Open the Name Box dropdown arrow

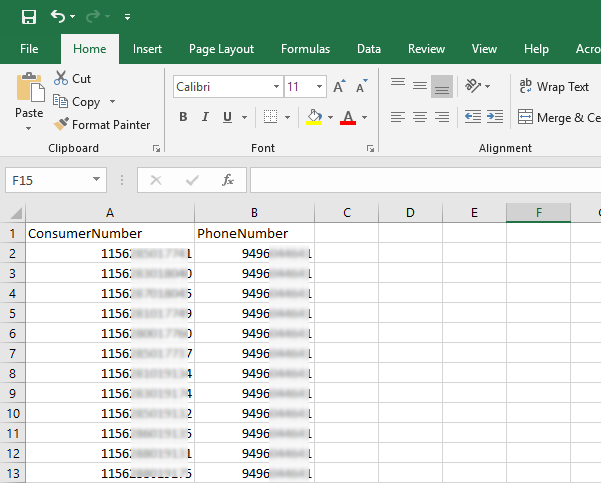97,180
